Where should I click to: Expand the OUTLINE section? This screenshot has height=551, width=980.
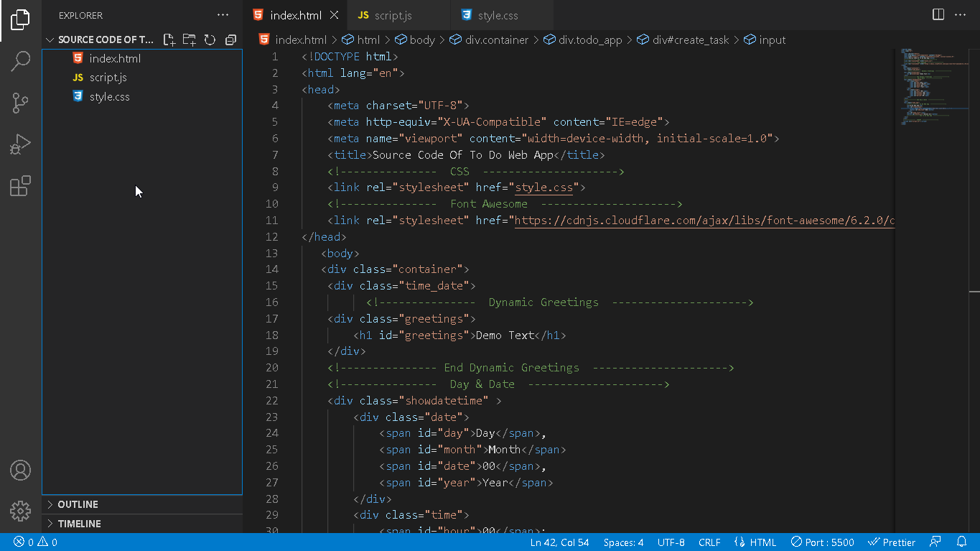(142, 504)
